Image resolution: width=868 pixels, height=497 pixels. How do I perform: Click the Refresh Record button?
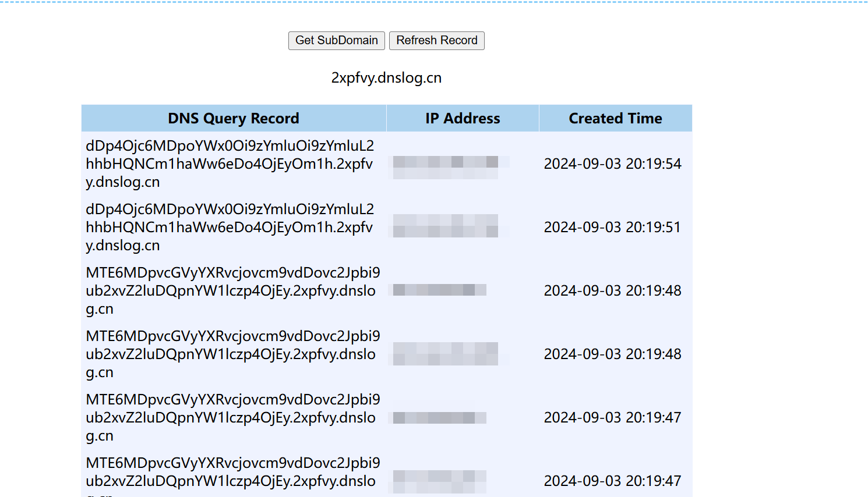click(x=437, y=41)
